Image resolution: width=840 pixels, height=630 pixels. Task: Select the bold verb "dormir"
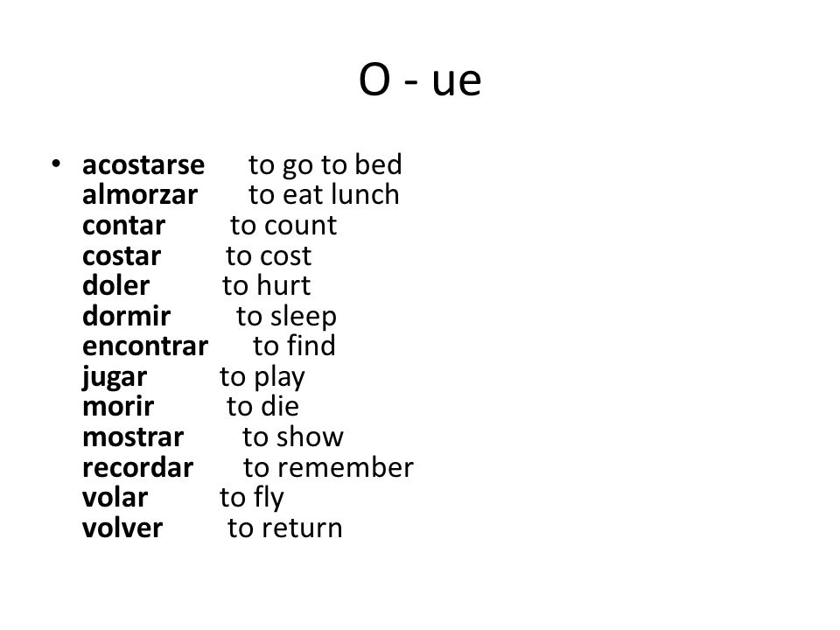(x=126, y=316)
